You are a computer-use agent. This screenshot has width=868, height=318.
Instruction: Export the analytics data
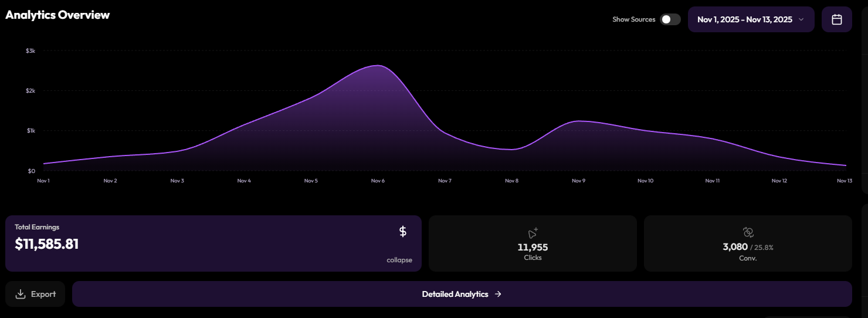(x=35, y=294)
